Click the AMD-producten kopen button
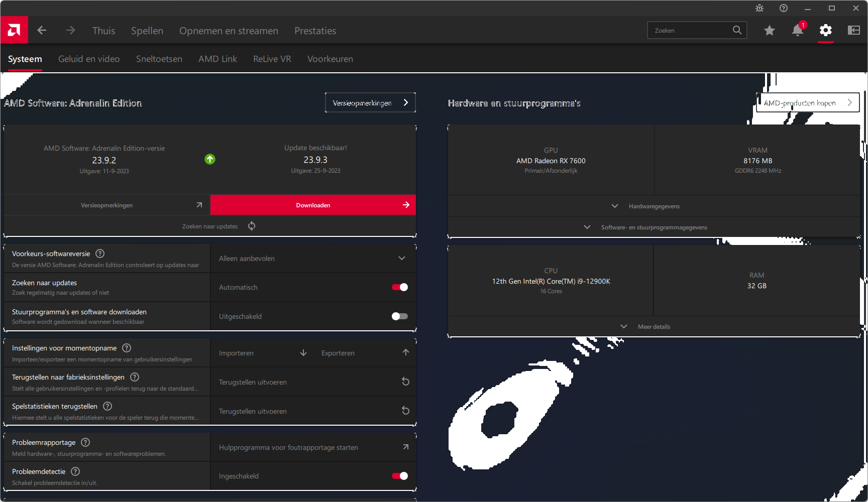The image size is (868, 502). click(x=807, y=103)
